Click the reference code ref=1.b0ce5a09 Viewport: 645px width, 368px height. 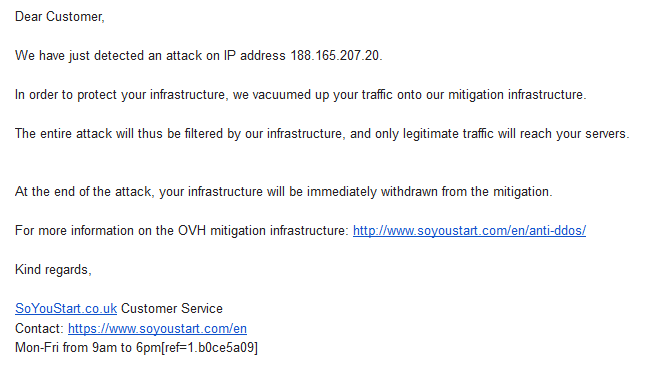coord(210,347)
